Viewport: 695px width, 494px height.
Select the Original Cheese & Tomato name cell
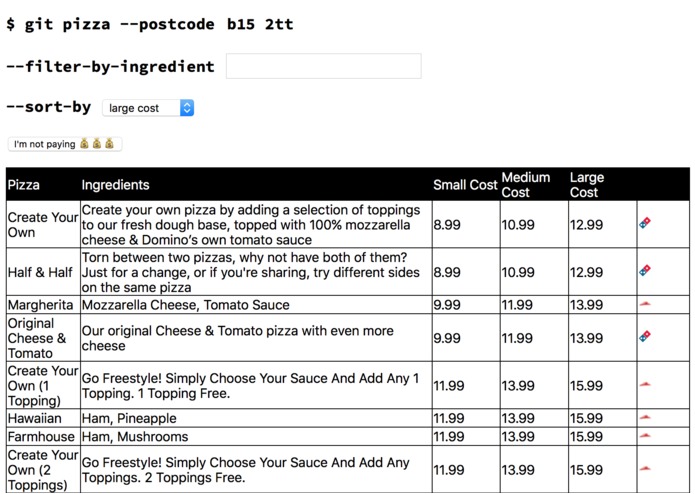[43, 338]
